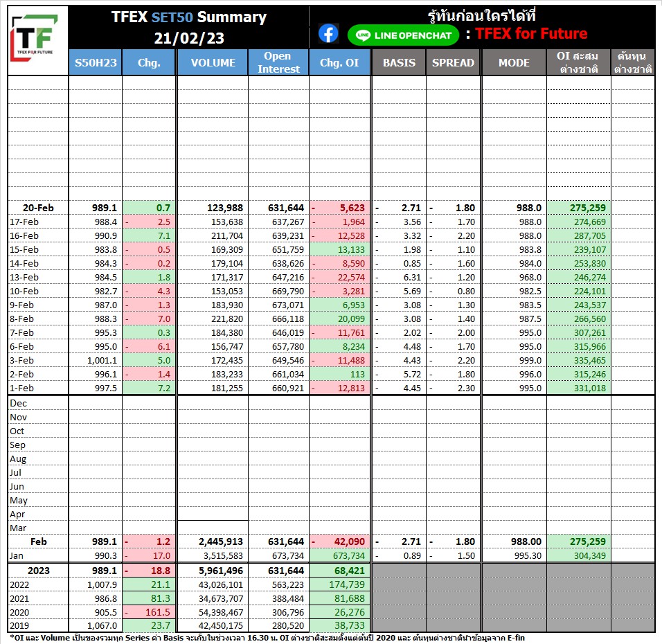Click 2023 volume 5,961,496
This screenshot has height=644, width=662.
[x=221, y=571]
